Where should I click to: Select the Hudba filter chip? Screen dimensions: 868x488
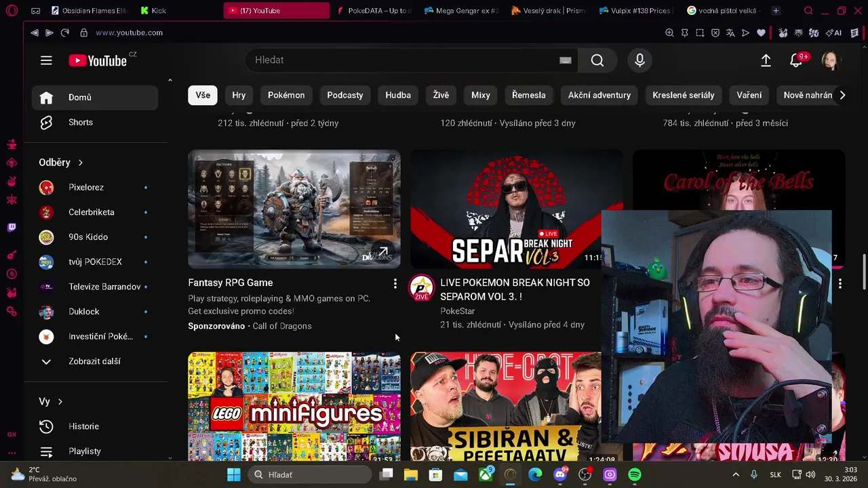click(x=398, y=96)
